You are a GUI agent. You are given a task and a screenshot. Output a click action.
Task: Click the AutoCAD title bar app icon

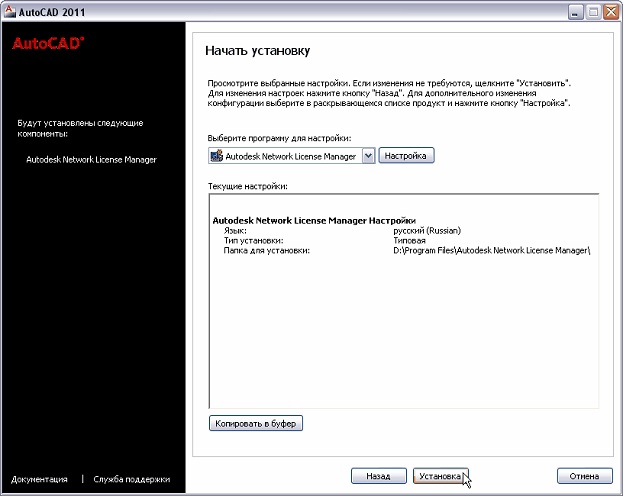(x=10, y=11)
